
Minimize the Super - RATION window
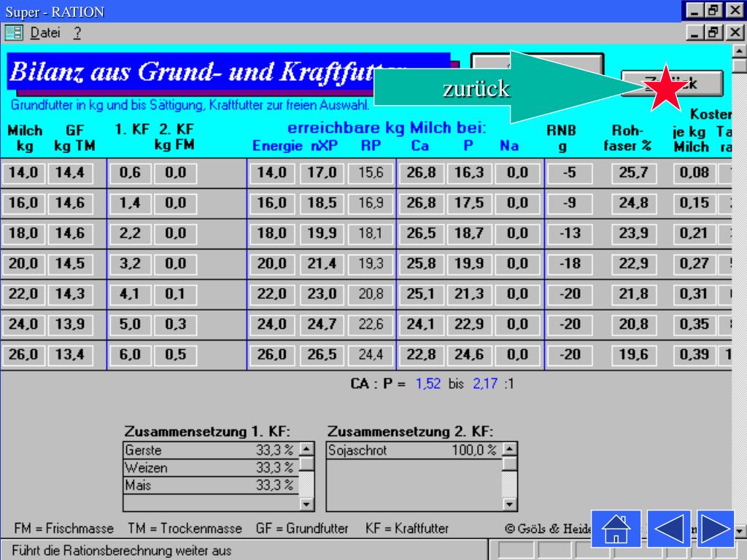point(694,10)
